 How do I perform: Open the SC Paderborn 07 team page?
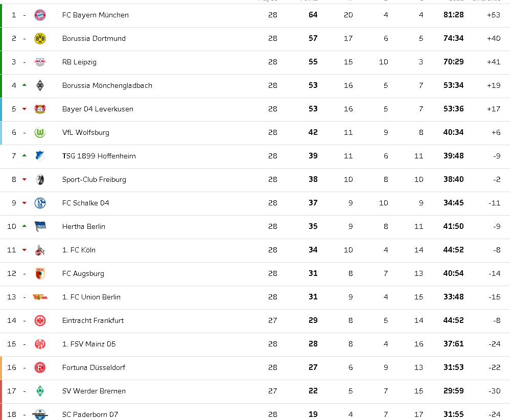90,414
